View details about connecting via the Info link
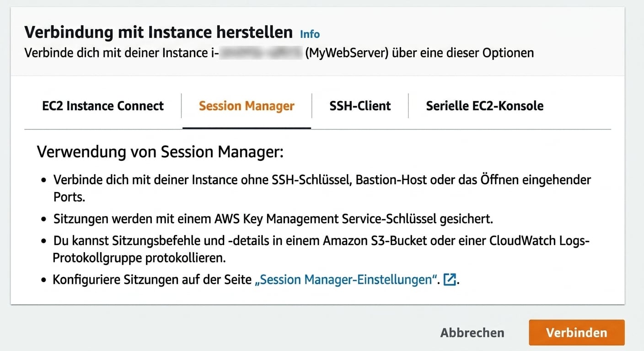This screenshot has width=644, height=351. tap(309, 34)
